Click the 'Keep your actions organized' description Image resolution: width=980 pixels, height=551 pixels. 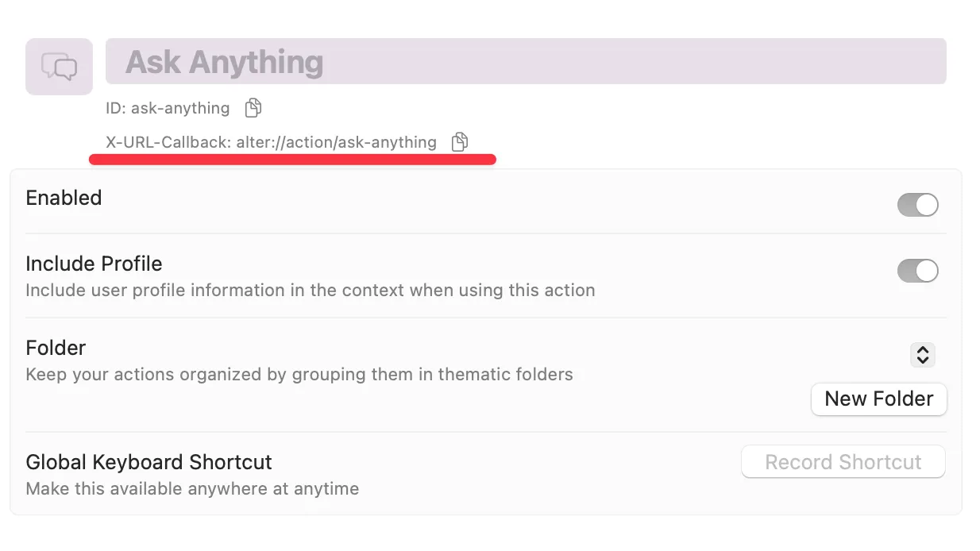coord(299,375)
